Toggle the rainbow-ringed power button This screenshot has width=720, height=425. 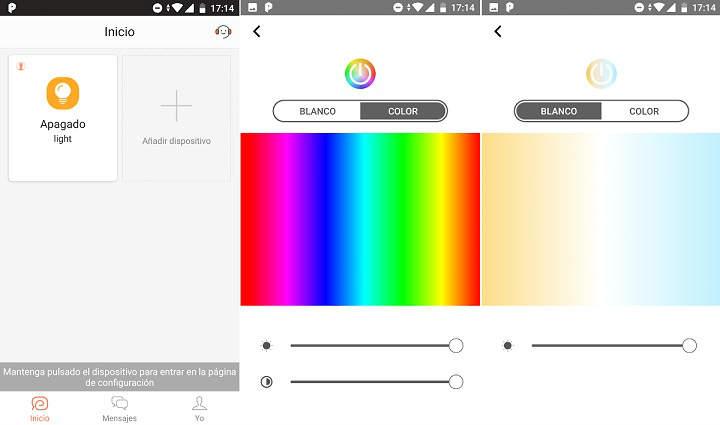(x=360, y=74)
